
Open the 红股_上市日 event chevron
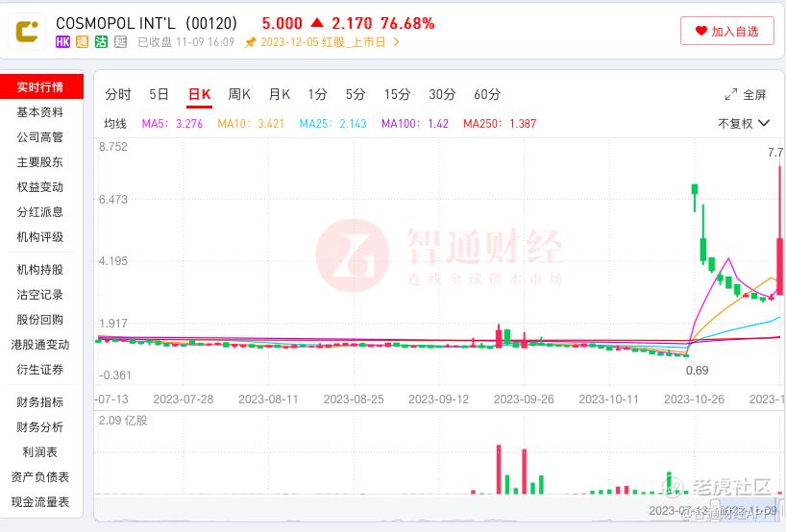pyautogui.click(x=396, y=42)
